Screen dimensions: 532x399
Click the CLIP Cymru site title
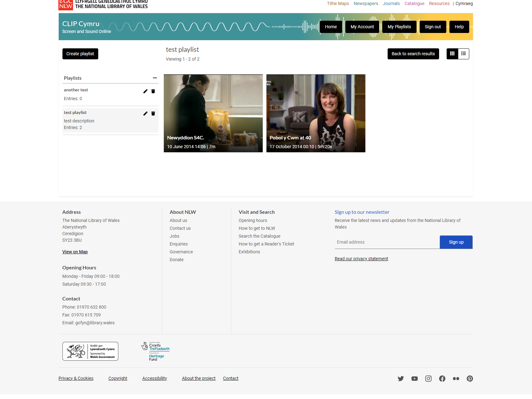(81, 24)
